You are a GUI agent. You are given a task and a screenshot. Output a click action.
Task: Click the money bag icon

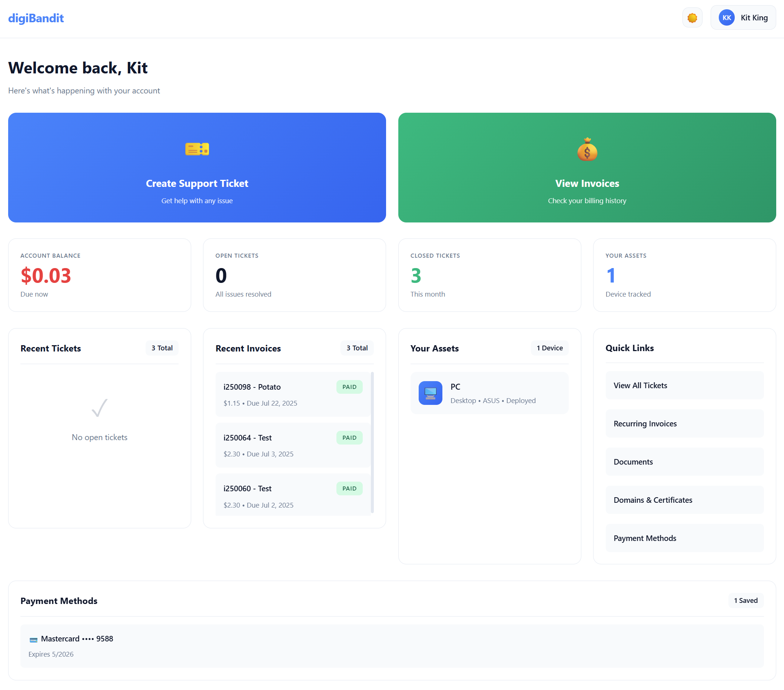587,150
